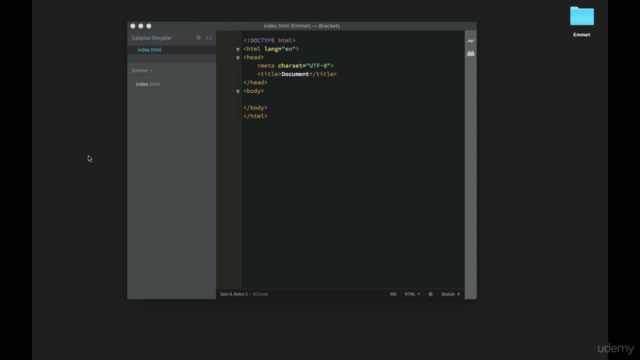This screenshot has height=360, width=640.
Task: Place cursor on empty line 8
Action: [x=353, y=99]
